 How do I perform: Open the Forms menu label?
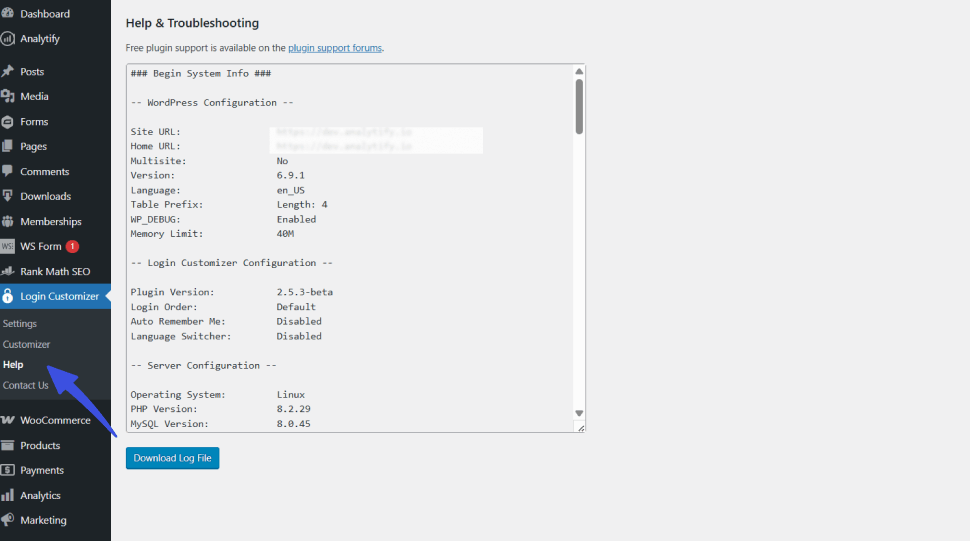(34, 122)
